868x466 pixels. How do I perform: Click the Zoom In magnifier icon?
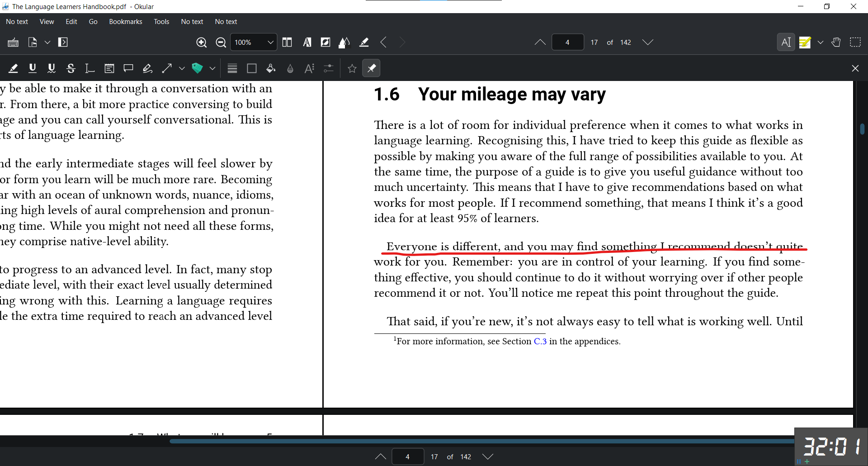click(x=202, y=43)
